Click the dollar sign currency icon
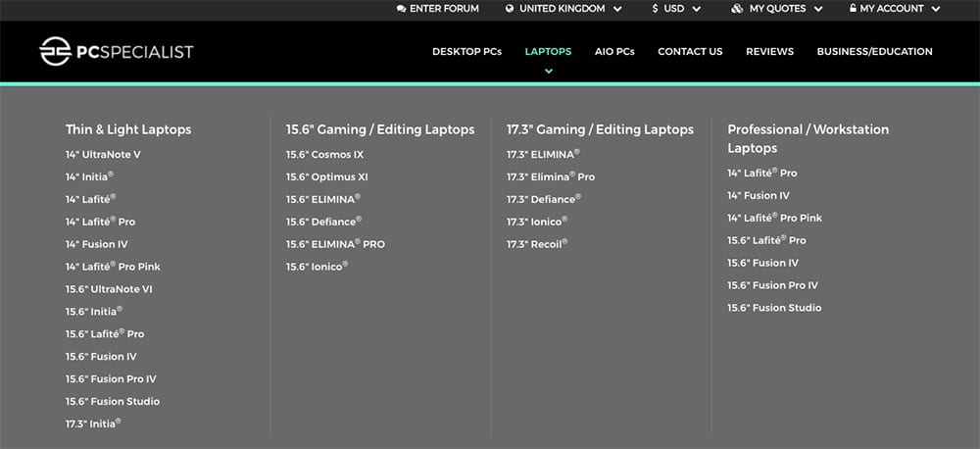Image resolution: width=980 pixels, height=449 pixels. point(655,9)
